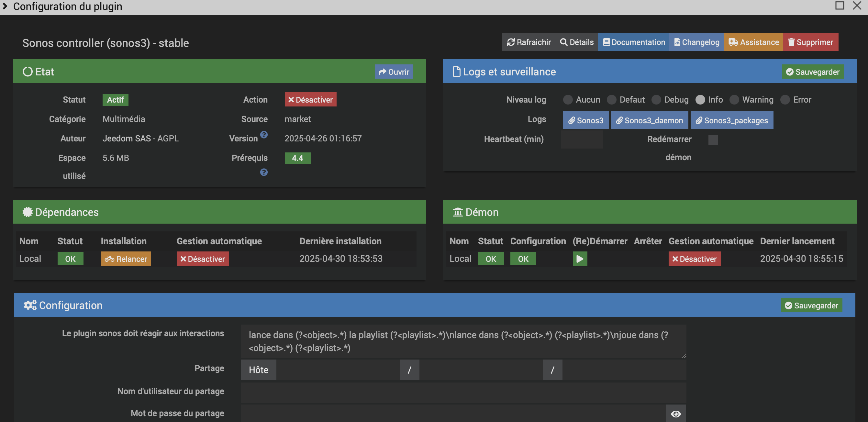Save Logs et surveillance with Sauvegarder
This screenshot has width=868, height=422.
812,72
